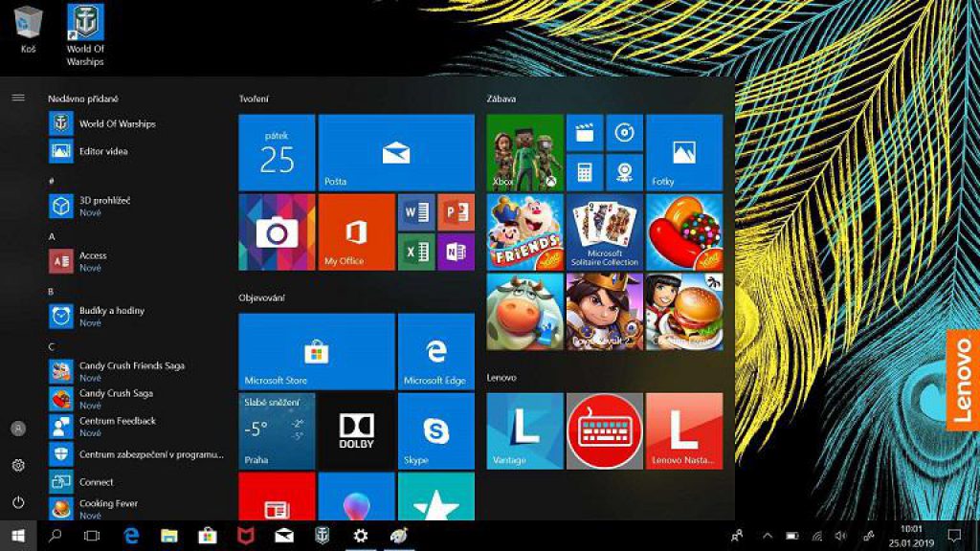Open the Fotky photos tile
980x551 pixels.
(x=684, y=152)
